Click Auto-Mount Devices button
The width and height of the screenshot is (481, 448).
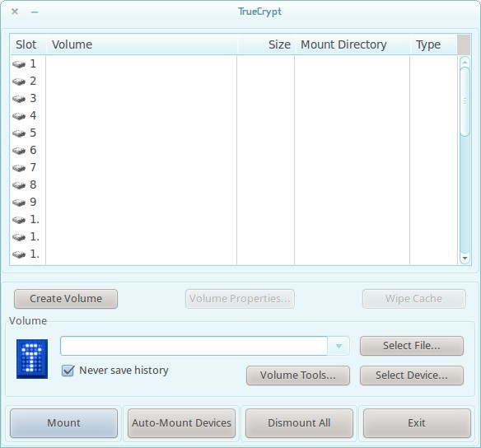coord(181,423)
